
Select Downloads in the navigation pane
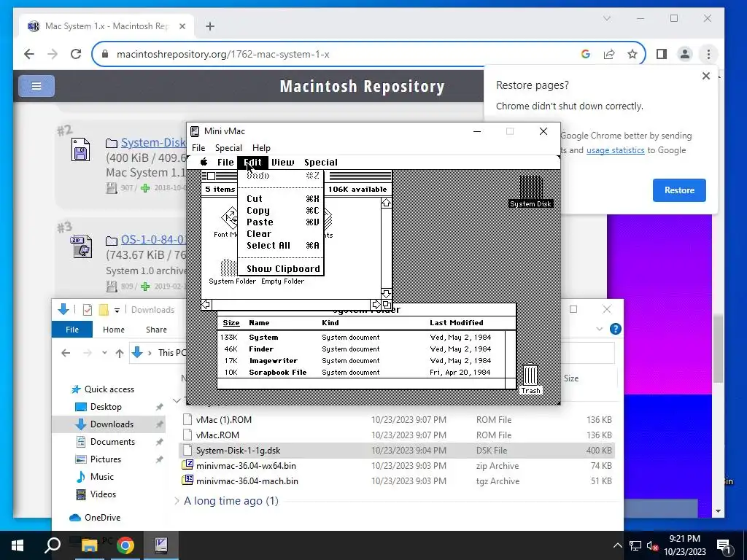point(109,424)
